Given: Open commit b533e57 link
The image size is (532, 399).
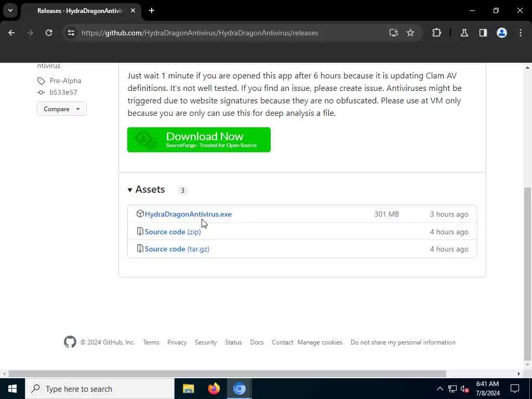Looking at the screenshot, I should pos(63,92).
